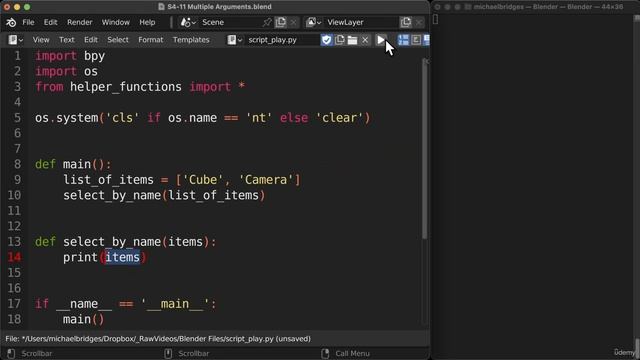Click the Blender window title text

pyautogui.click(x=219, y=7)
